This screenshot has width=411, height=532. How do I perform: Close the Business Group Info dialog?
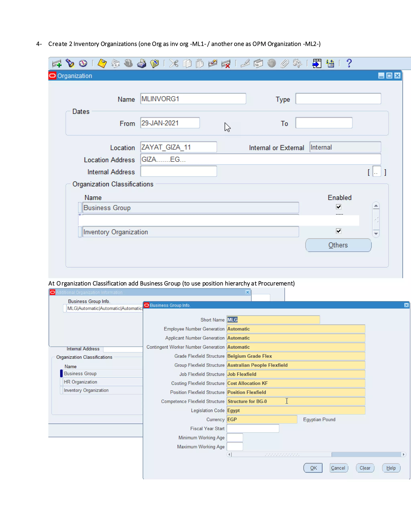click(406, 305)
